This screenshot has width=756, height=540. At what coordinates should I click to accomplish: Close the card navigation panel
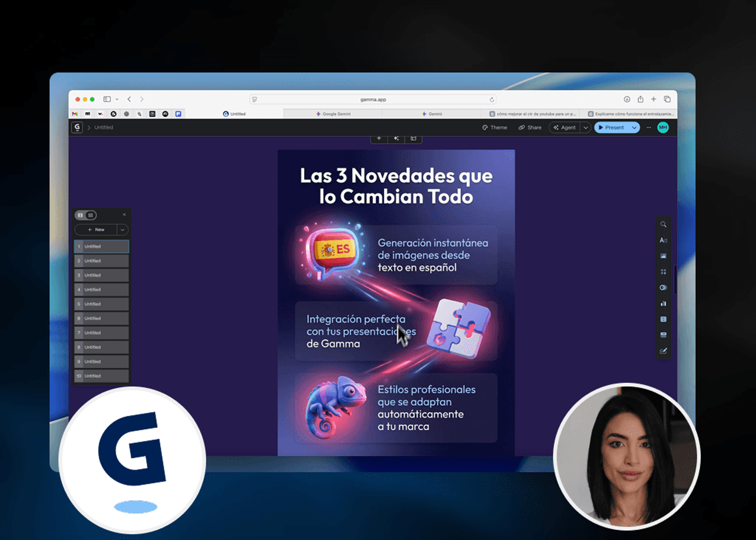pos(124,215)
